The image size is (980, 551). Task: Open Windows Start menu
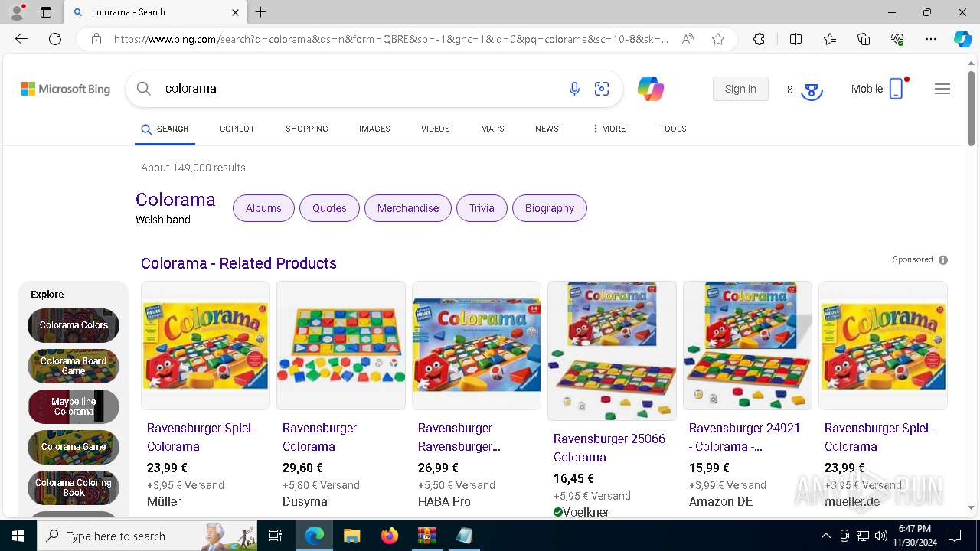(18, 536)
